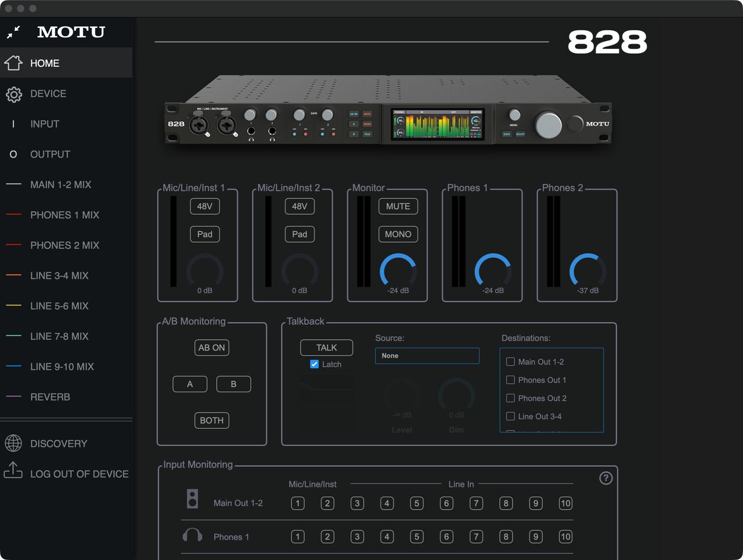
Task: Click the Phones 2 volume knob
Action: click(x=588, y=270)
